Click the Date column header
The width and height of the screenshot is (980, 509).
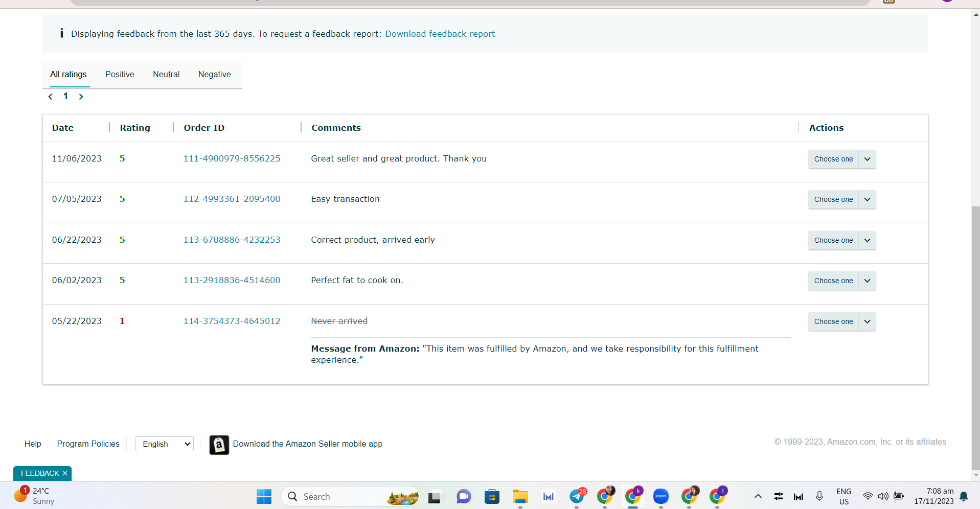pos(63,128)
